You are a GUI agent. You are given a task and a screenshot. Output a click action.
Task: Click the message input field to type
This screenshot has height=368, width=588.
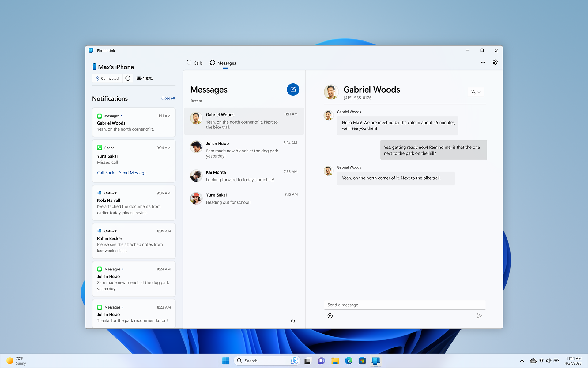pos(404,305)
